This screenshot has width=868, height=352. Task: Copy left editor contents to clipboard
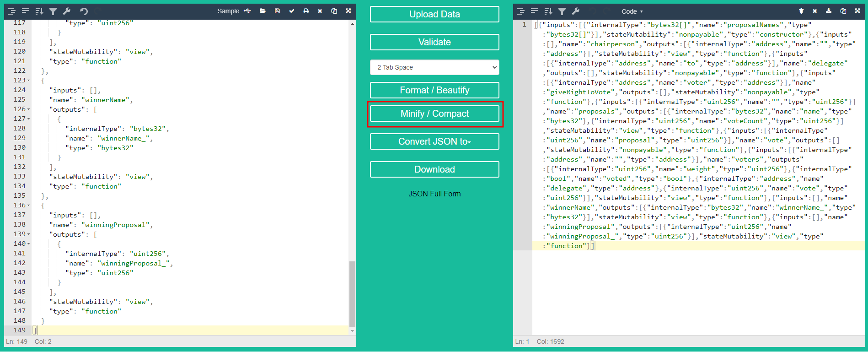(x=334, y=11)
